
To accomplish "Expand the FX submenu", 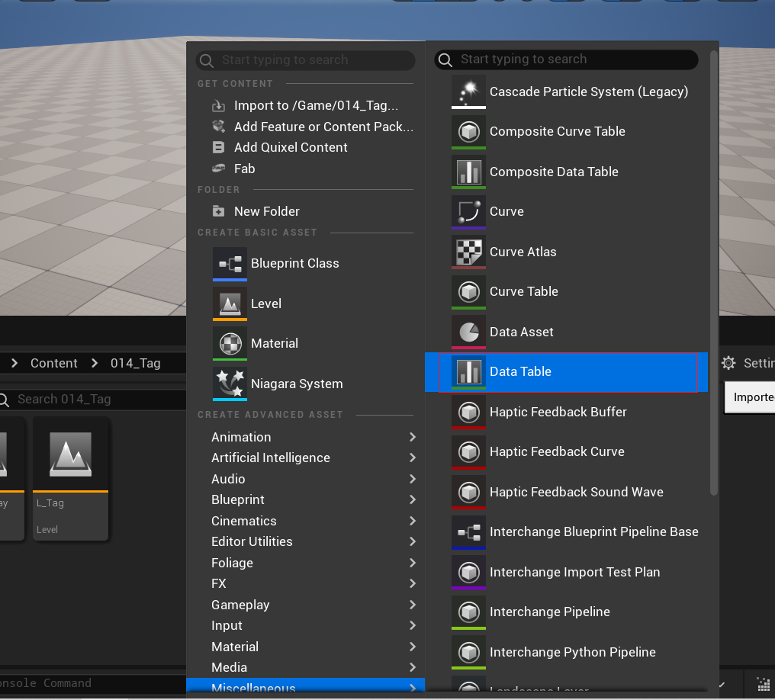I will [x=305, y=584].
